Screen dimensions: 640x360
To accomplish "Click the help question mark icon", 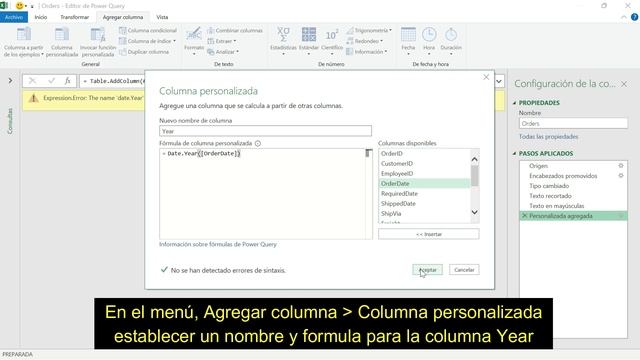I will click(x=634, y=17).
